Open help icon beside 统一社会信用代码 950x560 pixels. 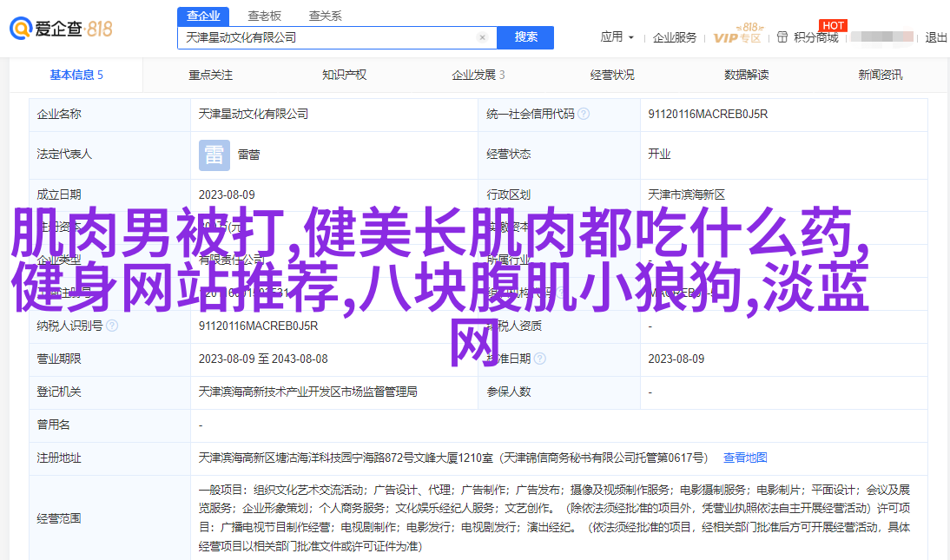[x=584, y=114]
